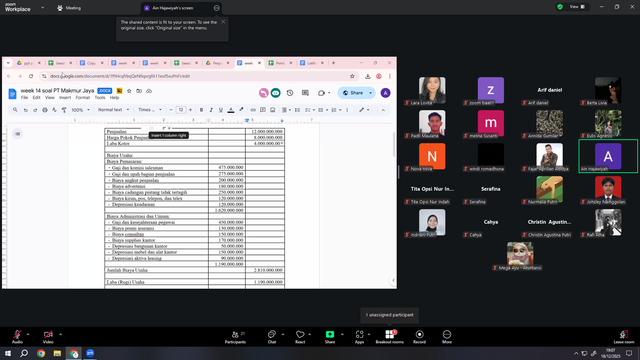Expand the Share options arrow
Screen dimensions: 640x360
pos(342,334)
